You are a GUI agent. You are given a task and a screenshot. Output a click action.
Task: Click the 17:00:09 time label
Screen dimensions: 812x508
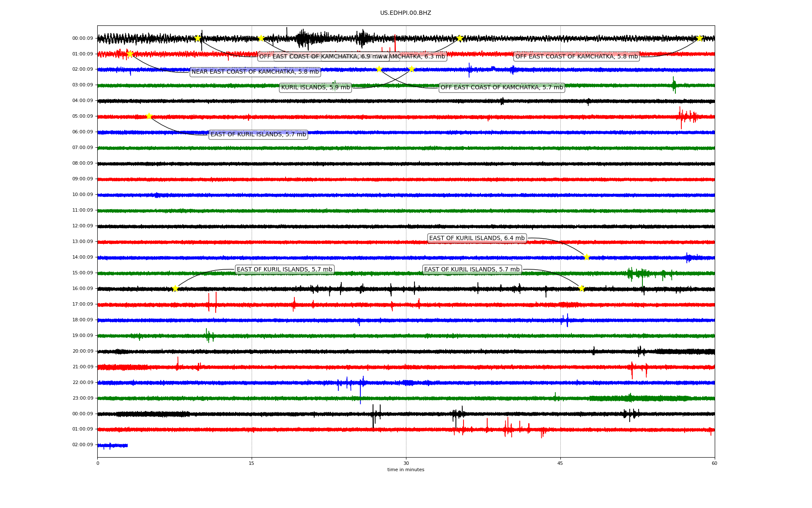[x=82, y=304]
